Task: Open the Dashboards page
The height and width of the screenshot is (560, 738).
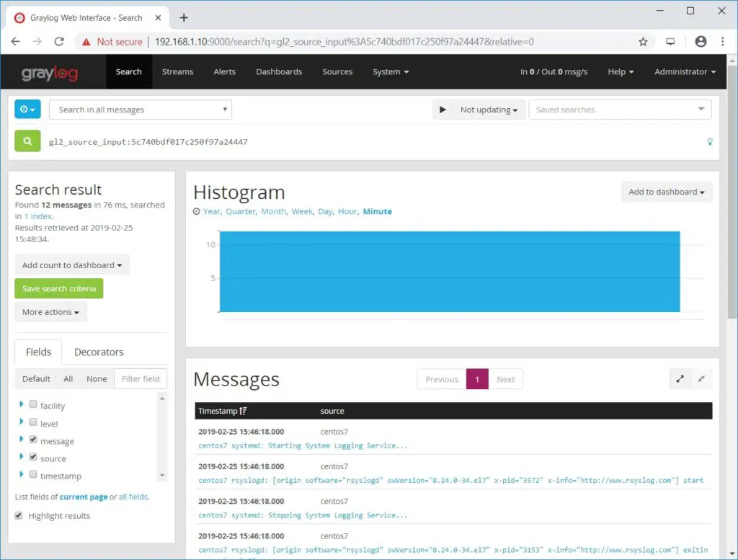Action: coord(279,72)
